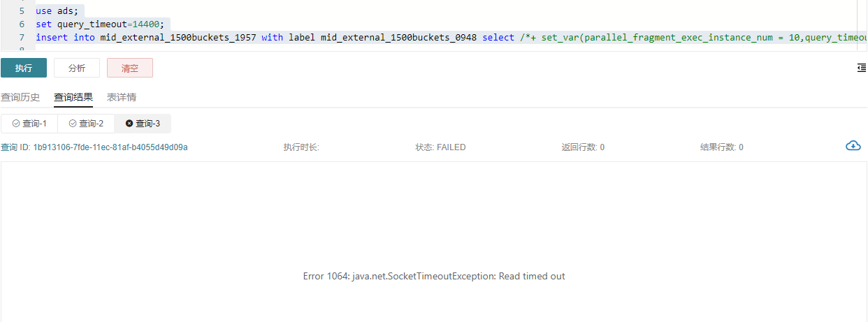The image size is (868, 322).
Task: Click the success check icon on 查询-1
Action: pos(16,124)
